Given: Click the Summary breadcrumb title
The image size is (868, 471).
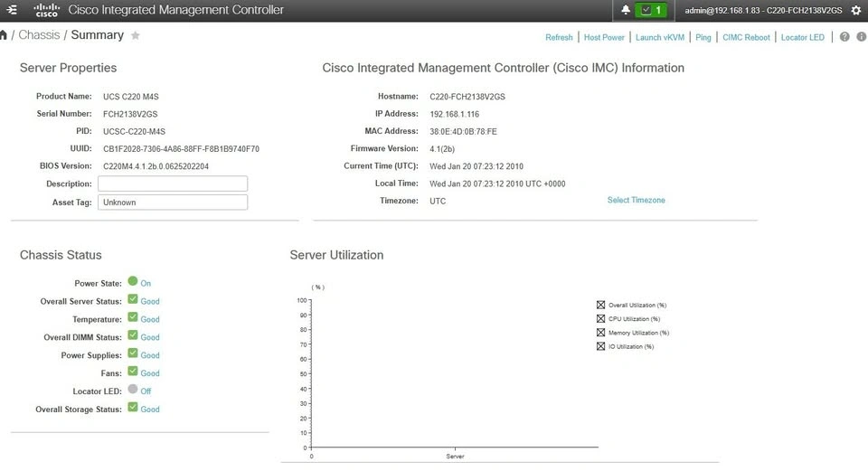Looking at the screenshot, I should click(98, 35).
